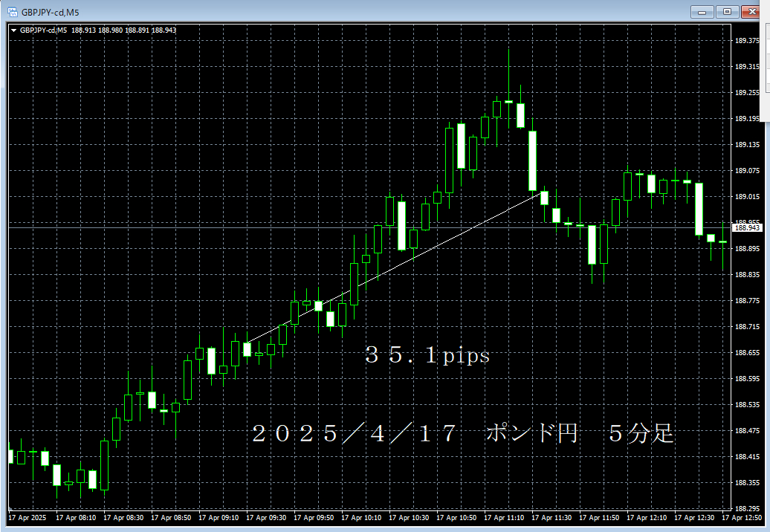Click the 189.015 price axis label

coord(747,197)
